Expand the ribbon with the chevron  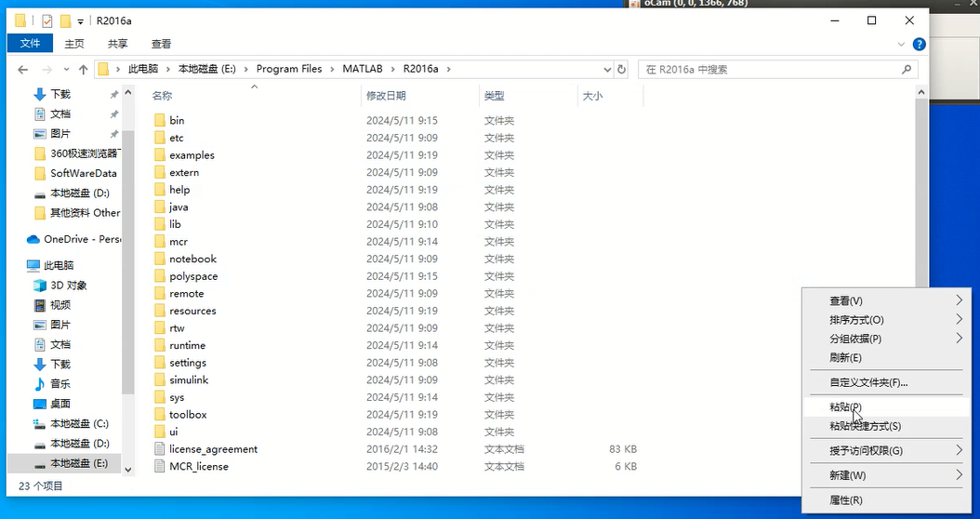(x=901, y=45)
